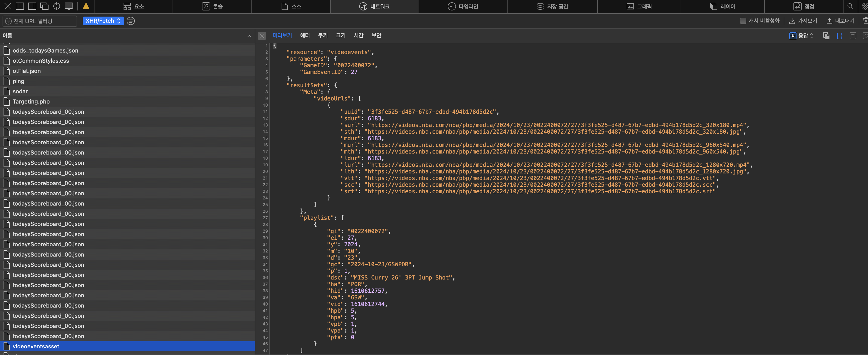The height and width of the screenshot is (355, 868).
Task: Focus the 전체 URL 필터링 filter field
Action: [x=40, y=21]
